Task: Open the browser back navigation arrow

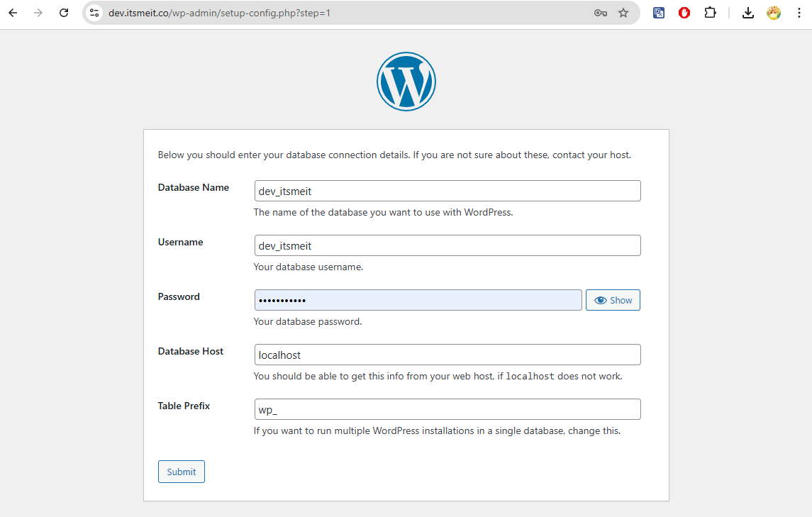Action: pos(12,12)
